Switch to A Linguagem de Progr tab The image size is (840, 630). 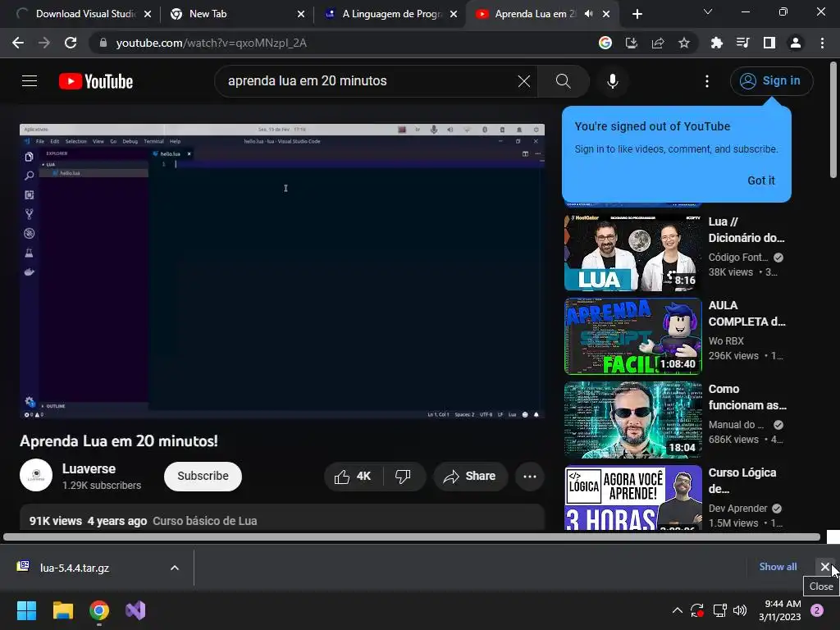click(x=389, y=14)
